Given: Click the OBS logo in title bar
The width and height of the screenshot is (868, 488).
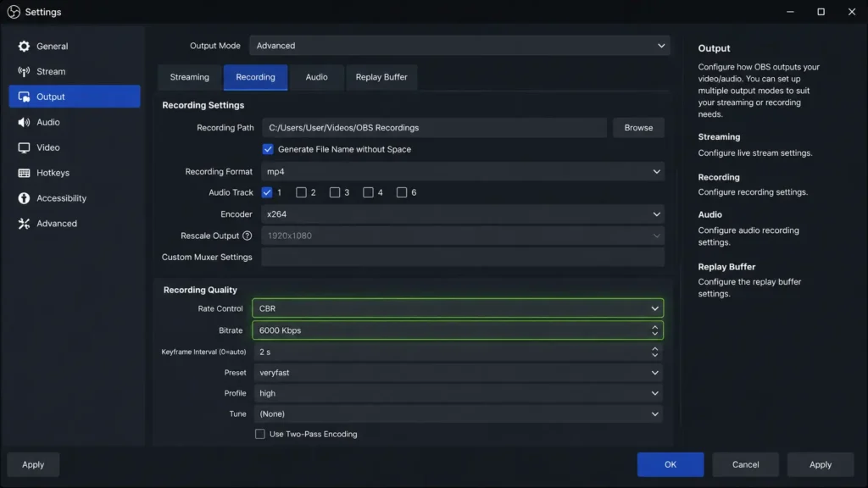Looking at the screenshot, I should (x=14, y=12).
